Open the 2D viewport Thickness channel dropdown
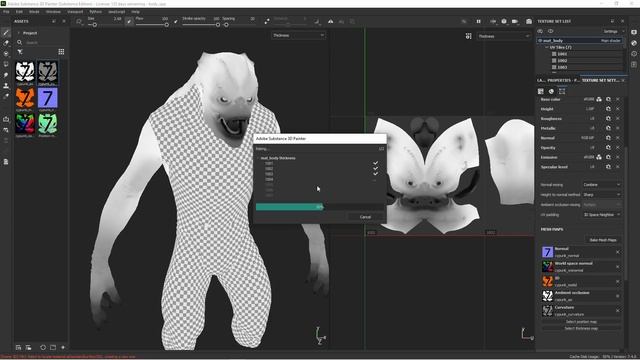The width and height of the screenshot is (640, 360). click(x=504, y=36)
